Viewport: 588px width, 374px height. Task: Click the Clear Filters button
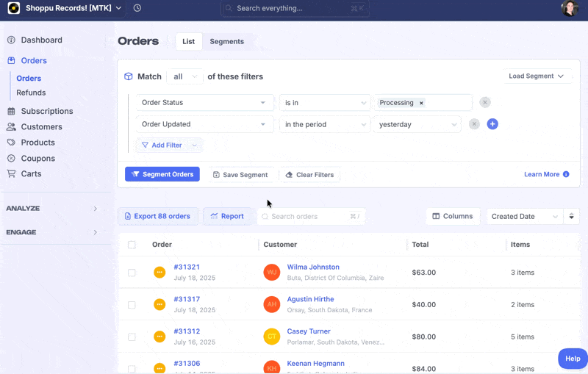coord(309,175)
